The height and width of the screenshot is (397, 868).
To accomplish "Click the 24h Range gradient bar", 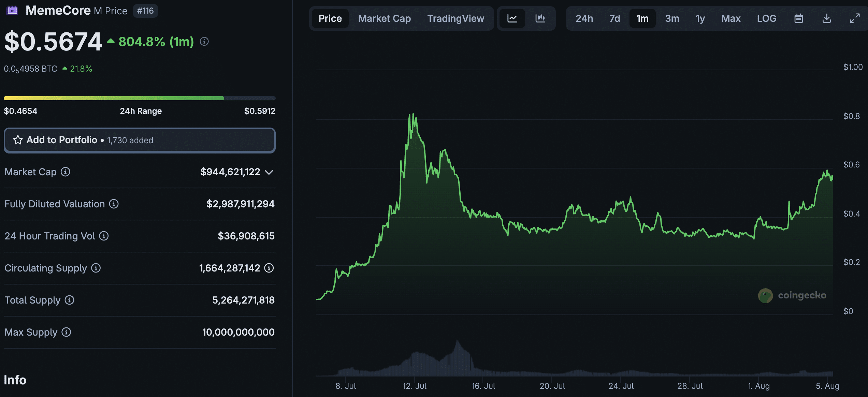I will pyautogui.click(x=139, y=98).
